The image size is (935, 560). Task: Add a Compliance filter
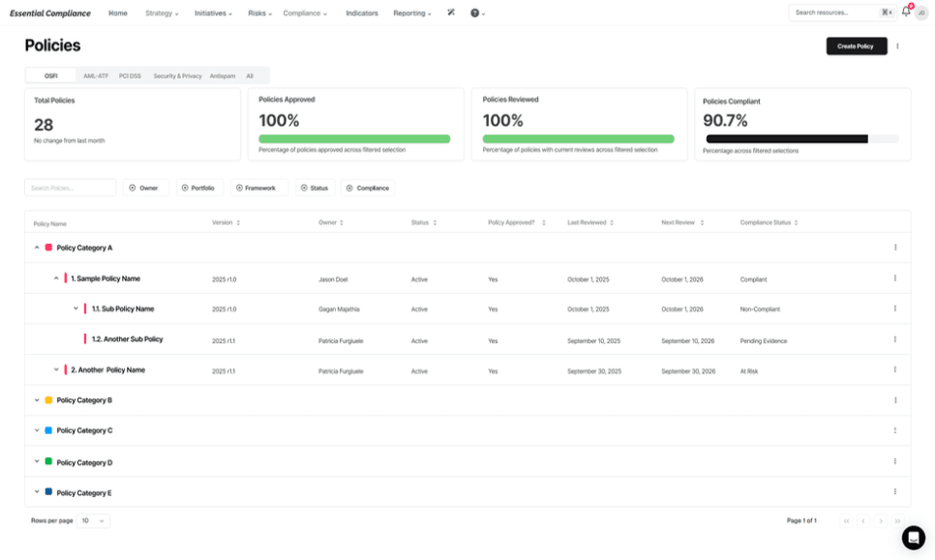[x=369, y=188]
